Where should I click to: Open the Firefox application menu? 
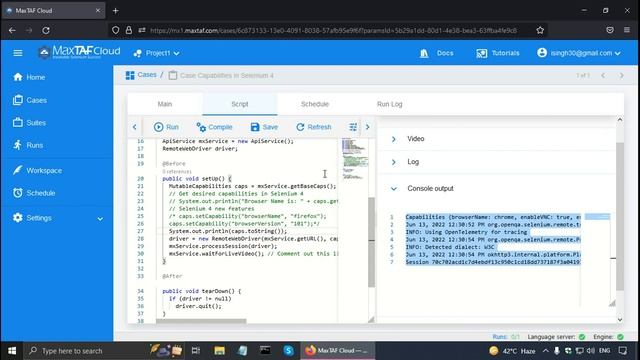point(627,30)
